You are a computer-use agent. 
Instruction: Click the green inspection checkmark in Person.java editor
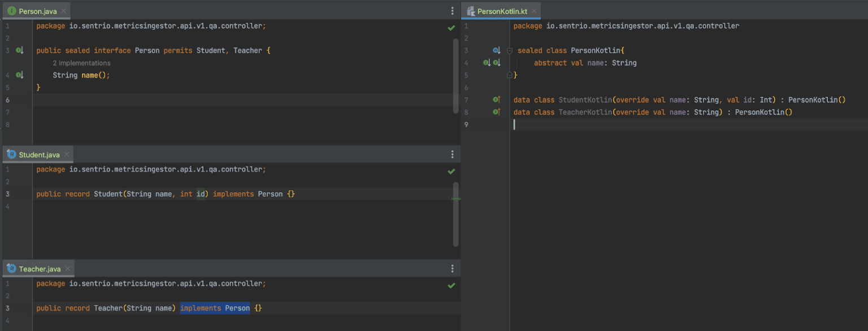pos(451,27)
